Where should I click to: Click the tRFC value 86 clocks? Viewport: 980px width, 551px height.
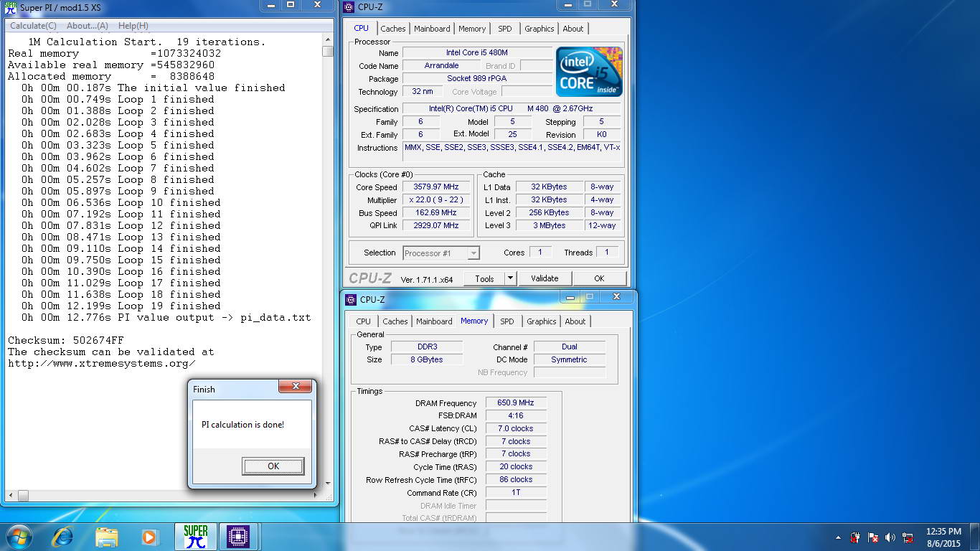point(516,480)
